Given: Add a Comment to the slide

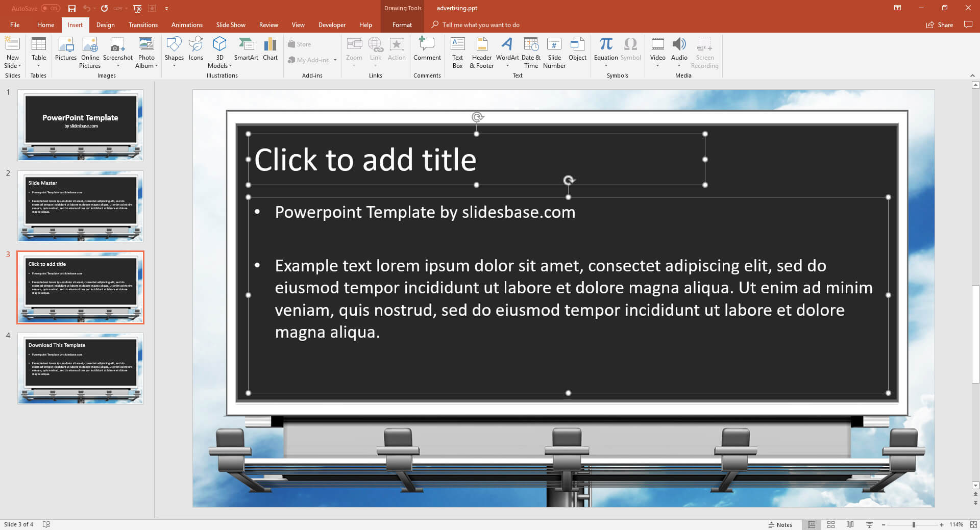Looking at the screenshot, I should pyautogui.click(x=427, y=49).
